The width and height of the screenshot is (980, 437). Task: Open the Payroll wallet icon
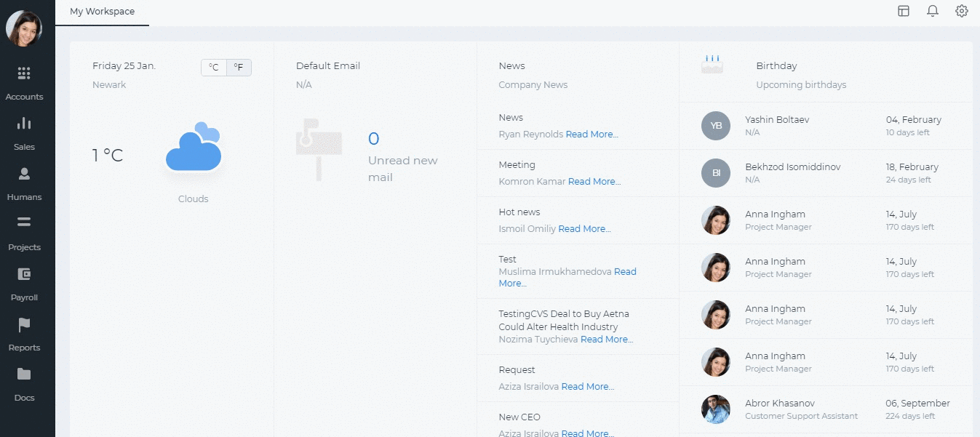[x=24, y=273]
